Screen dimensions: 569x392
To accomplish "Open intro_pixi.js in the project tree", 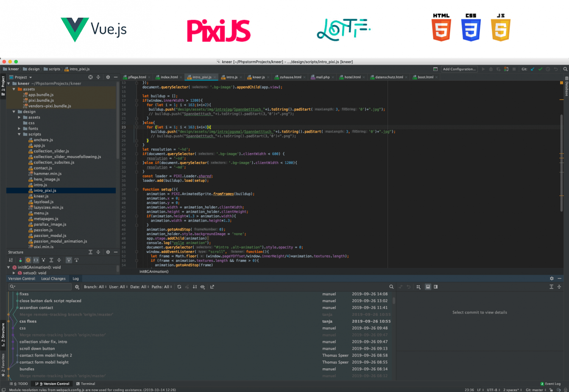I will (45, 191).
